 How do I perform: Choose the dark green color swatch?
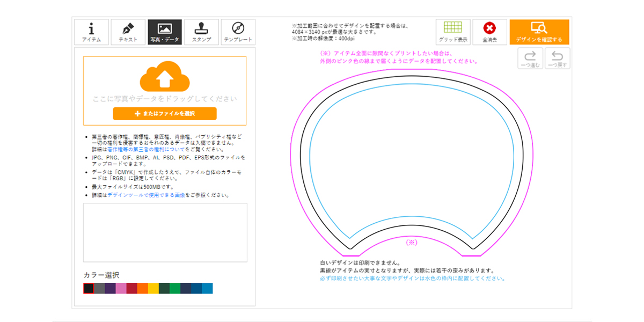tap(164, 288)
